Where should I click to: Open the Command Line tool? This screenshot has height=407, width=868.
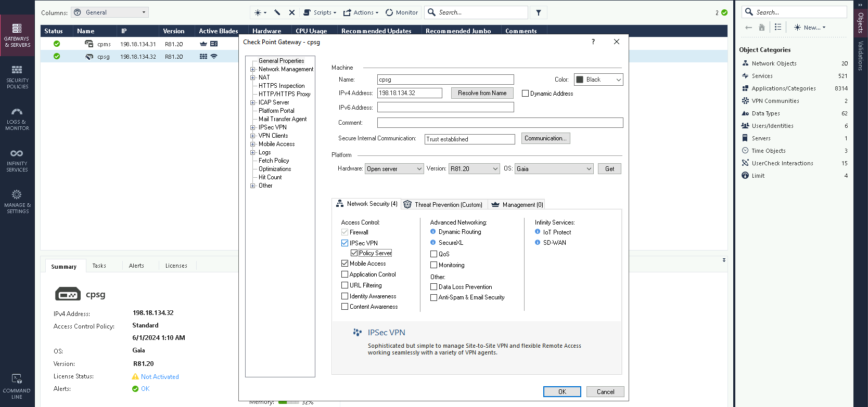pyautogui.click(x=17, y=386)
